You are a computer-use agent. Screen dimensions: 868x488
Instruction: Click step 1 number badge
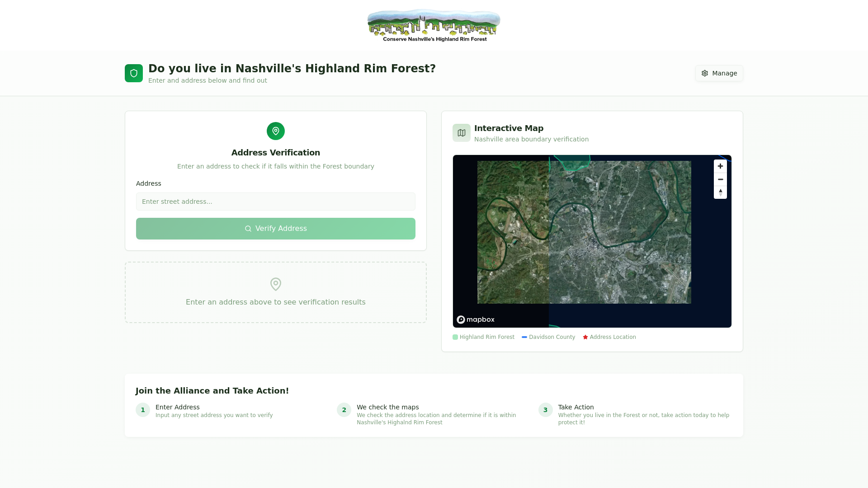[143, 410]
